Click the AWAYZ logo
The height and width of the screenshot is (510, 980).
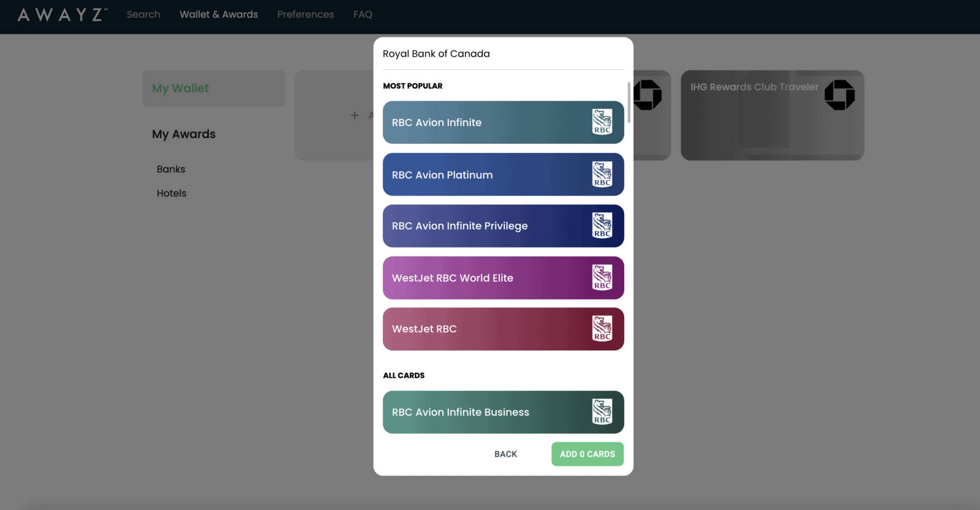coord(62,15)
